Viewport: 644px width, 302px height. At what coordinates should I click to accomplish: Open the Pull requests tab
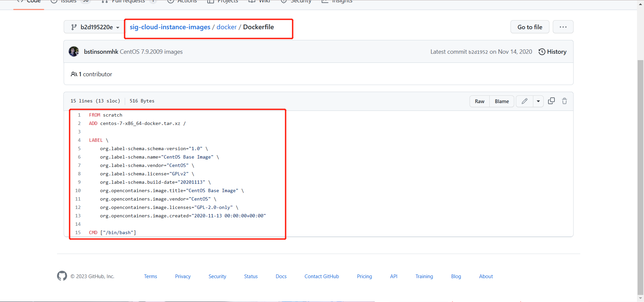point(128,1)
